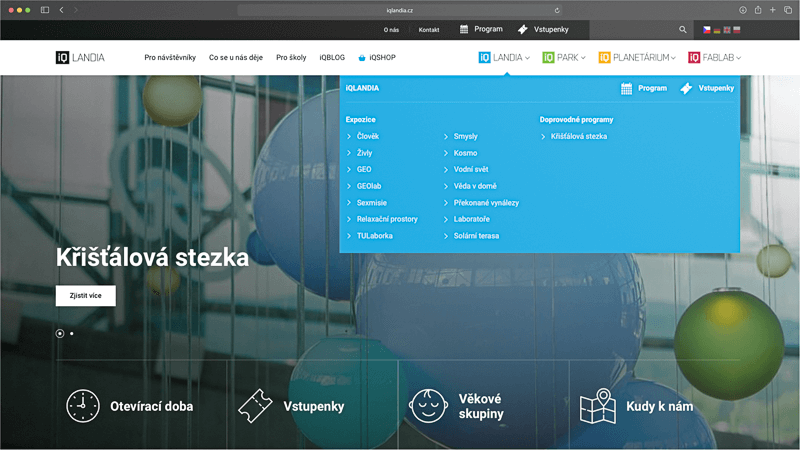
Task: Expand the iQ PARK dropdown menu
Action: tap(564, 58)
